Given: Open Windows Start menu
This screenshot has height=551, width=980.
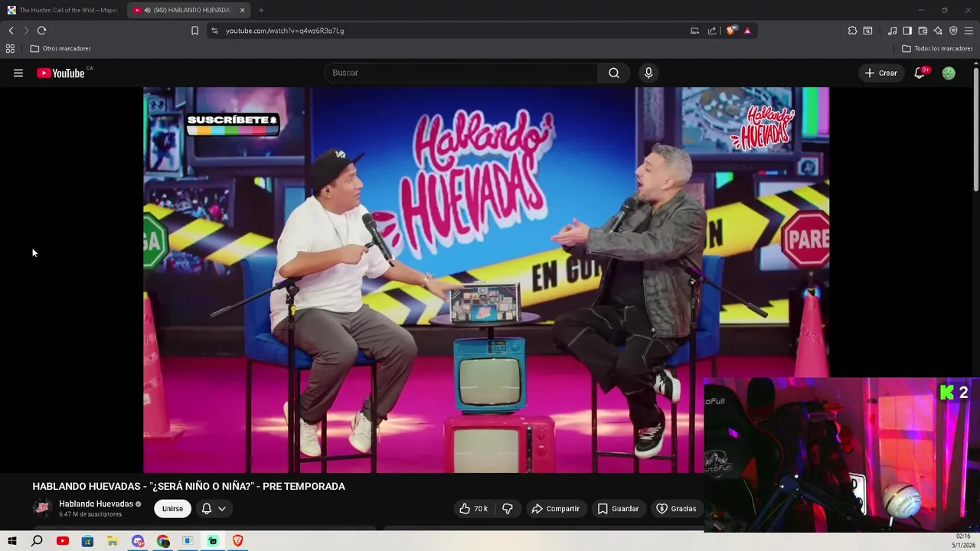Looking at the screenshot, I should [12, 541].
